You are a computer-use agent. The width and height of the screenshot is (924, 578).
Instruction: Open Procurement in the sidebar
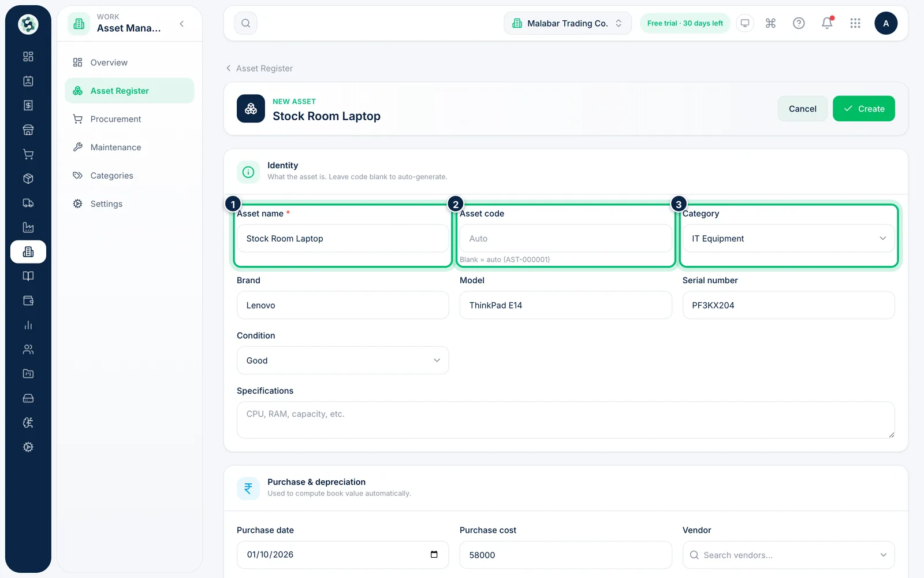(129, 119)
